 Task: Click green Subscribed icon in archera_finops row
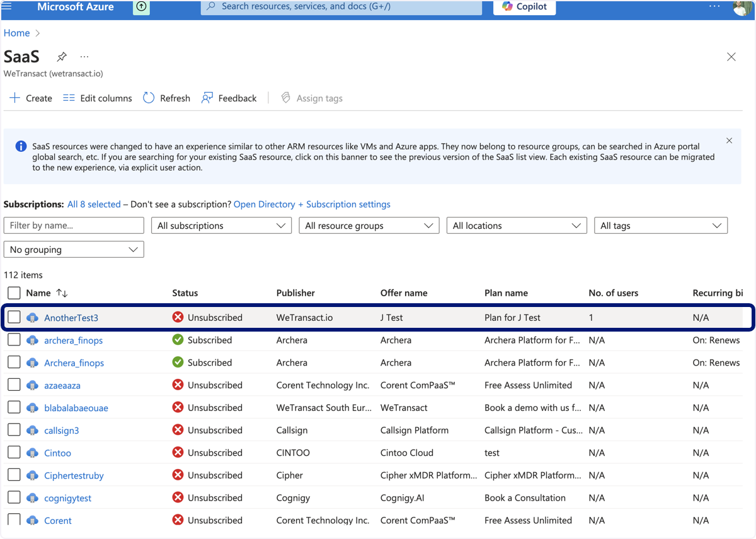(x=178, y=340)
